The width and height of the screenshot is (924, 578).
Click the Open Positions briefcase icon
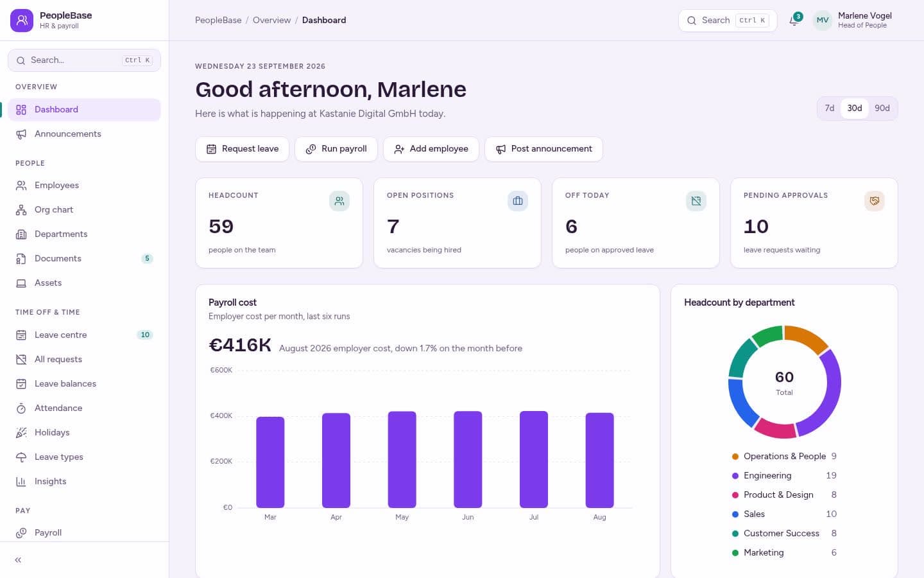pos(518,201)
